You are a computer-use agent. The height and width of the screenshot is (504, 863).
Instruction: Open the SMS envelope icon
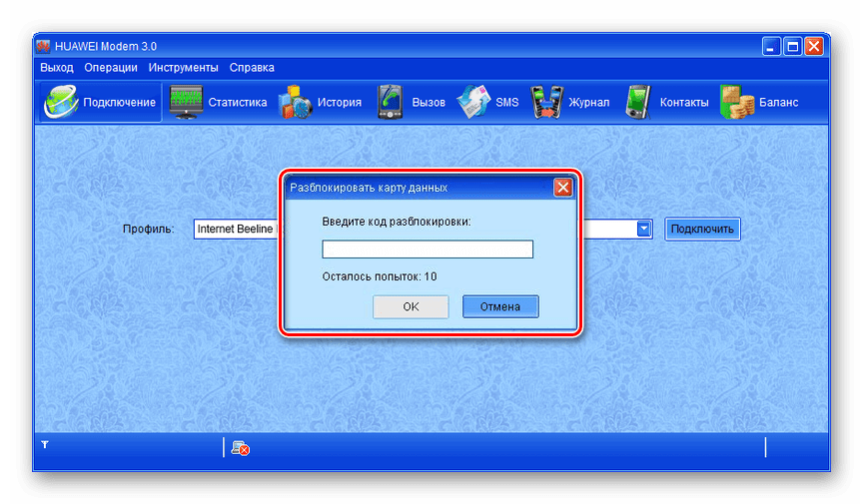coord(473,102)
